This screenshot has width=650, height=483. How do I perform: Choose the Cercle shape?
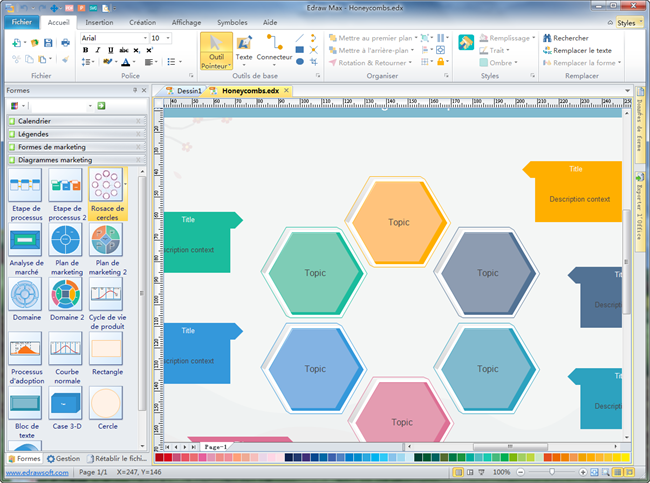(107, 408)
